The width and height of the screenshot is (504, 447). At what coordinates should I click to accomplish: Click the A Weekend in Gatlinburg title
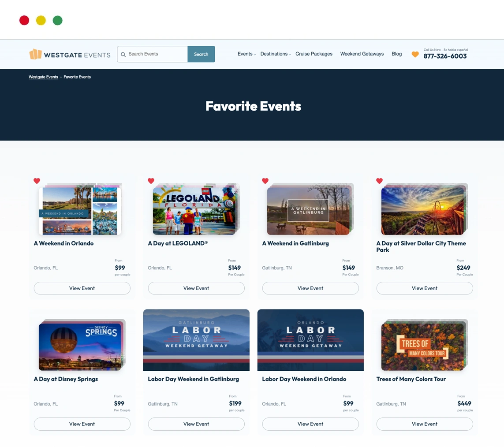pos(295,244)
